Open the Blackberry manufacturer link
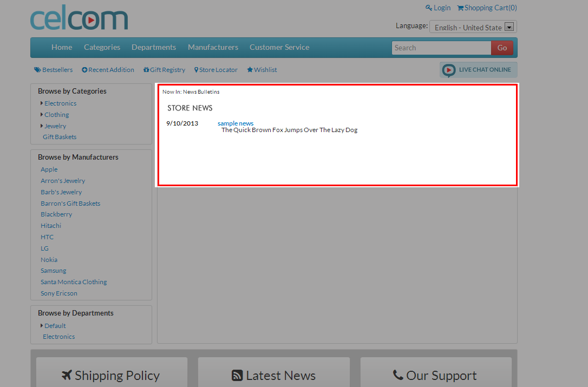Viewport: 588px width, 387px height. pyautogui.click(x=56, y=214)
